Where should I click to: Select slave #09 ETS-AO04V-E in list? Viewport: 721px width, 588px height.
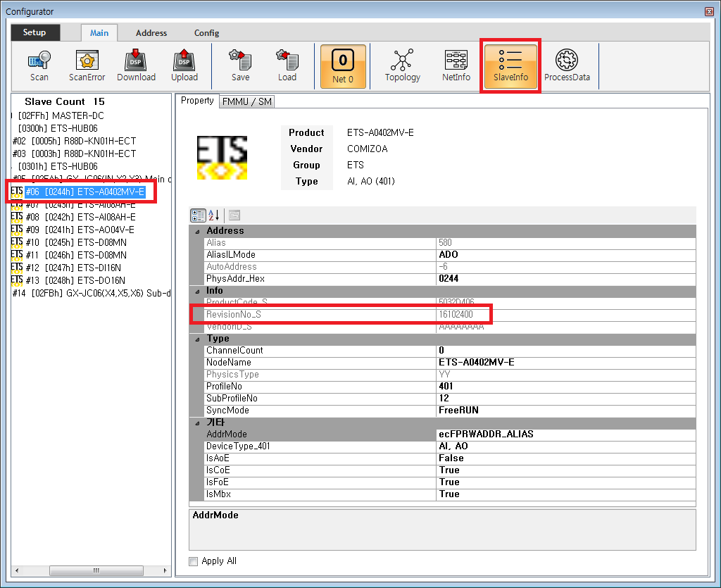[89, 230]
